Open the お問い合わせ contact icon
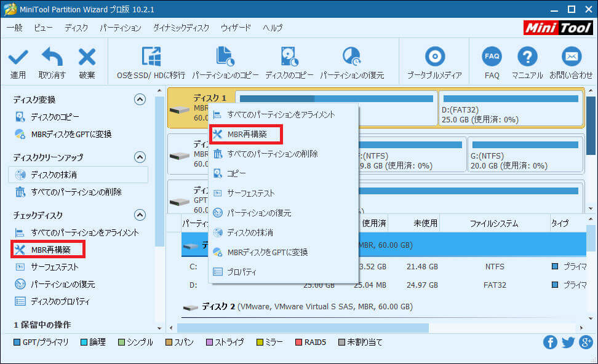The image size is (598, 364). [x=571, y=56]
